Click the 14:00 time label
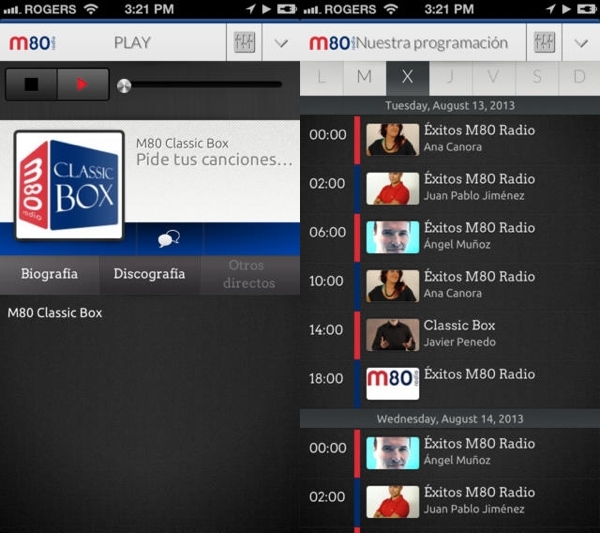Image resolution: width=600 pixels, height=533 pixels. click(326, 330)
